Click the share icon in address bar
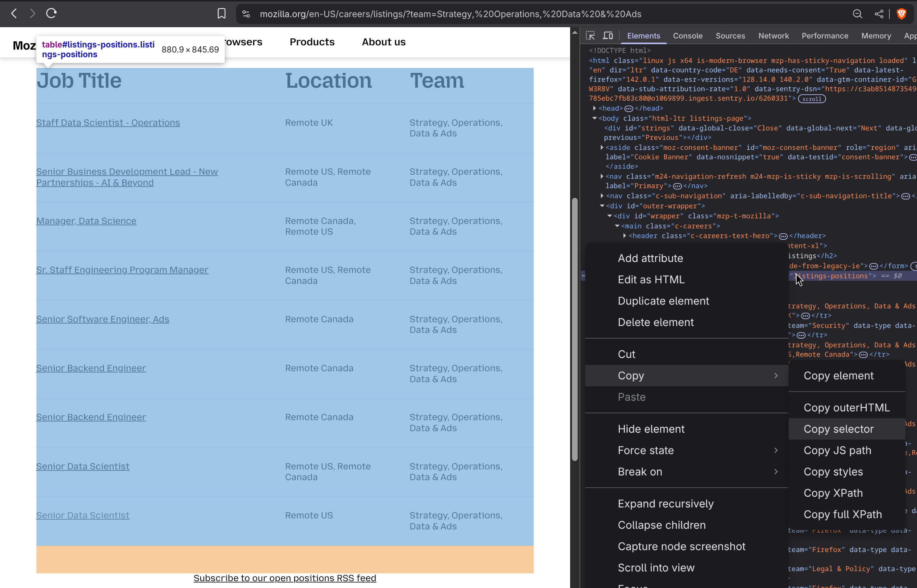 pyautogui.click(x=879, y=14)
